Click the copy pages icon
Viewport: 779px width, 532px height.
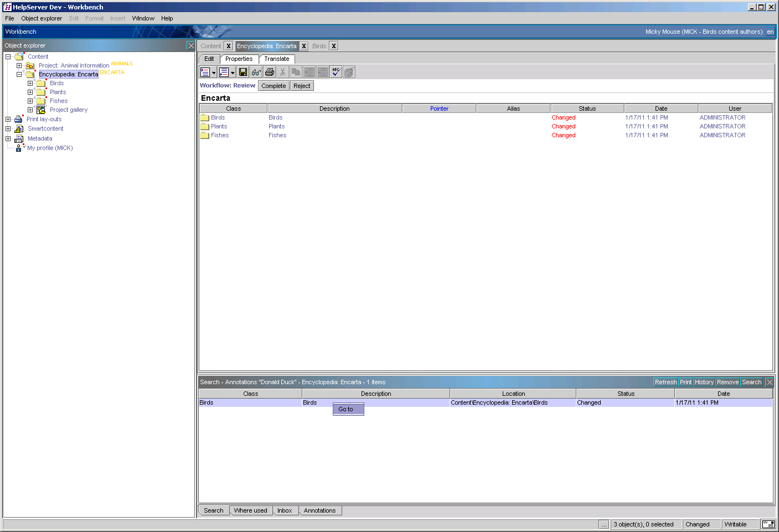296,72
